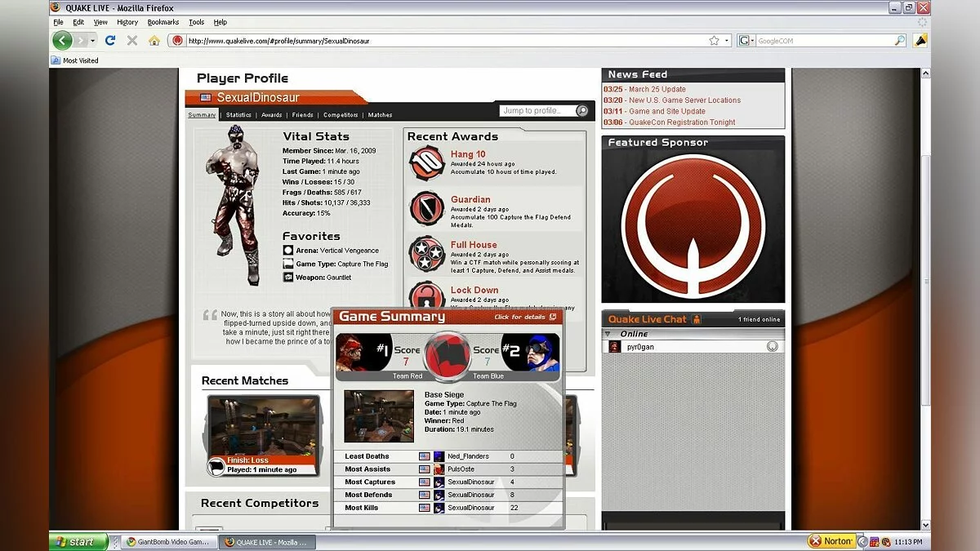
Task: Click the Jump to profile input field
Action: [537, 111]
